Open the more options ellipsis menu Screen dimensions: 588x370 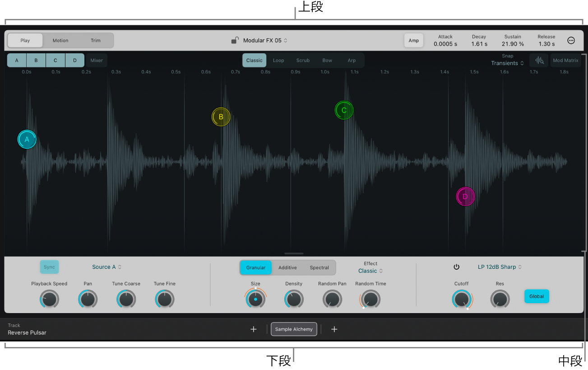click(x=571, y=40)
